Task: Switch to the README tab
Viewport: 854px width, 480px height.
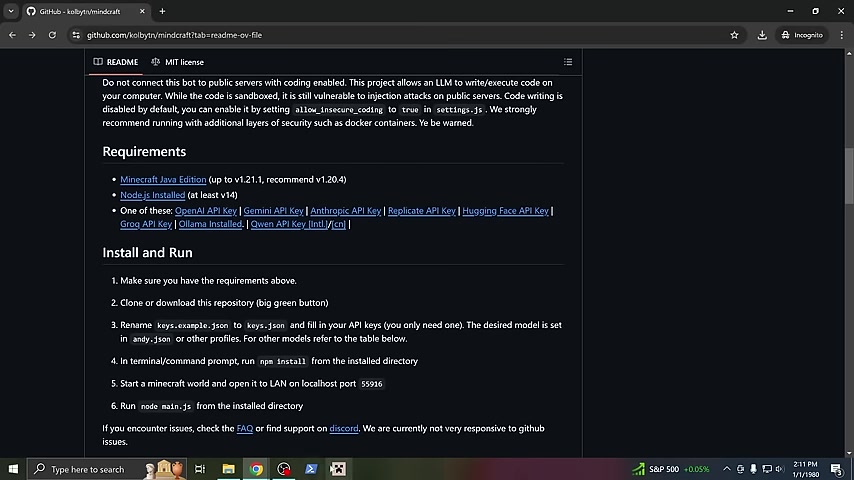Action: coord(115,62)
